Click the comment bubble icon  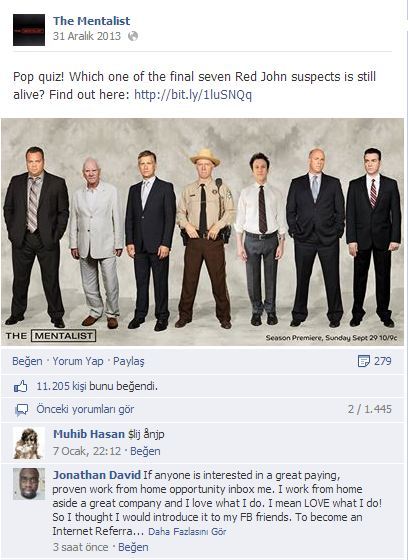[21, 410]
